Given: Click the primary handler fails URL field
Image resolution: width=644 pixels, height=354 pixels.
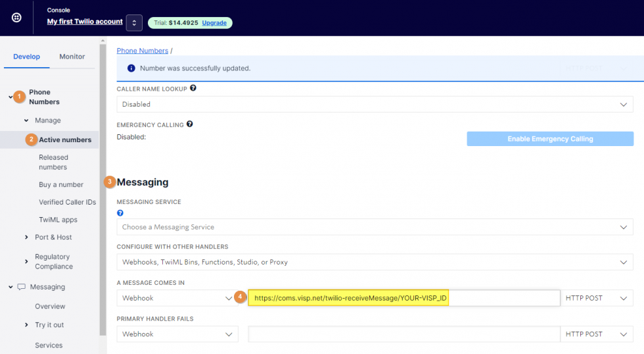Looking at the screenshot, I should 403,334.
